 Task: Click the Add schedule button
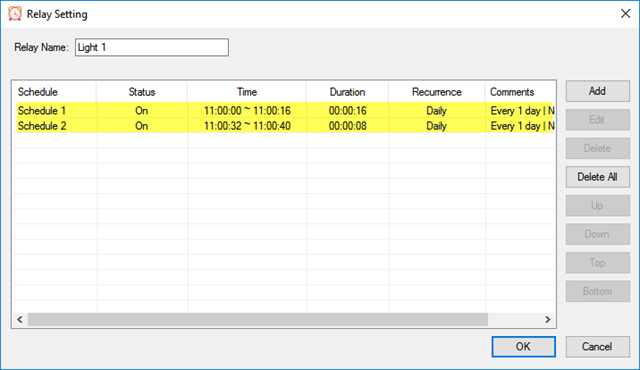[x=598, y=91]
